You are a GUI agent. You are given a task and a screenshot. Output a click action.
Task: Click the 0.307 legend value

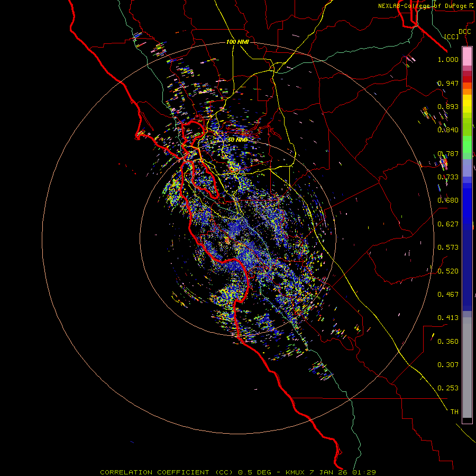coord(448,364)
